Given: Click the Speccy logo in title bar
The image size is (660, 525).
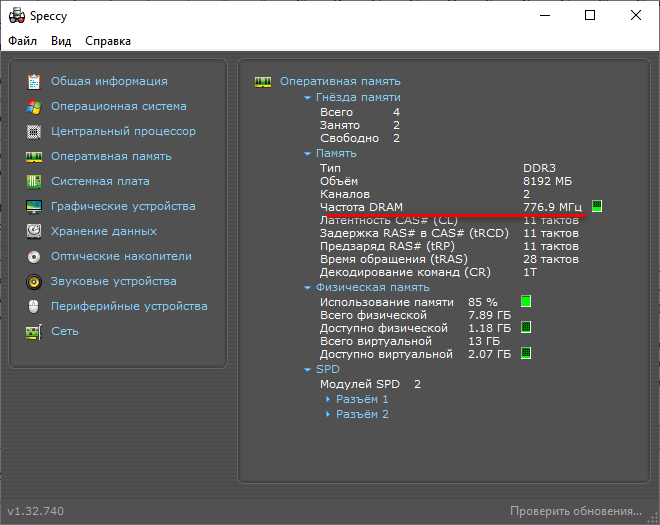Looking at the screenshot, I should (x=17, y=16).
